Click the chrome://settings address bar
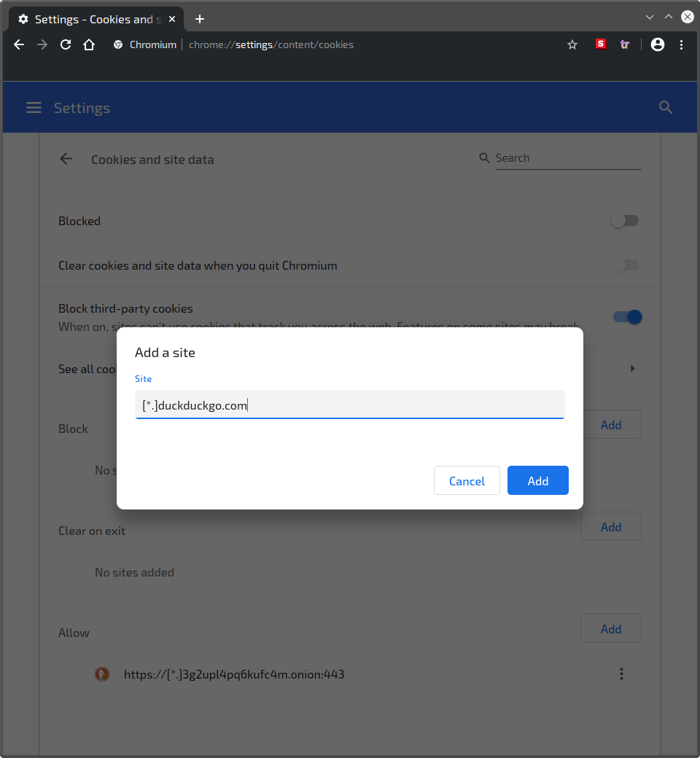Screen dimensions: 700x758 (271, 45)
